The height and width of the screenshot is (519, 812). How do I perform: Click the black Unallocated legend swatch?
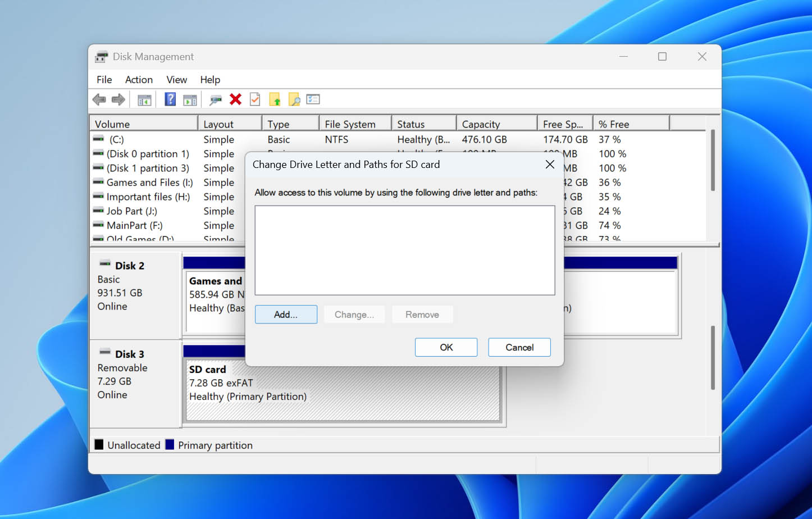[x=99, y=445]
